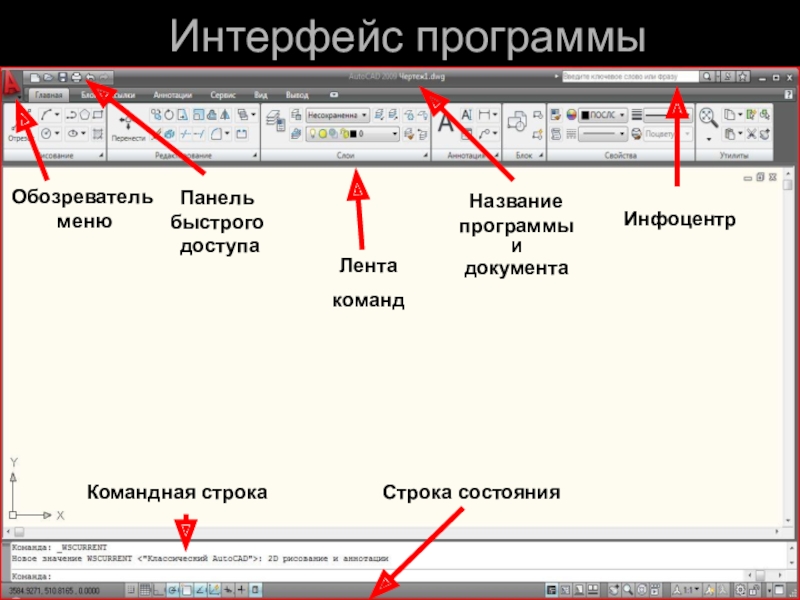Click the horizontal scrollbar thumb of drawing area
The height and width of the screenshot is (600, 800).
point(19,532)
